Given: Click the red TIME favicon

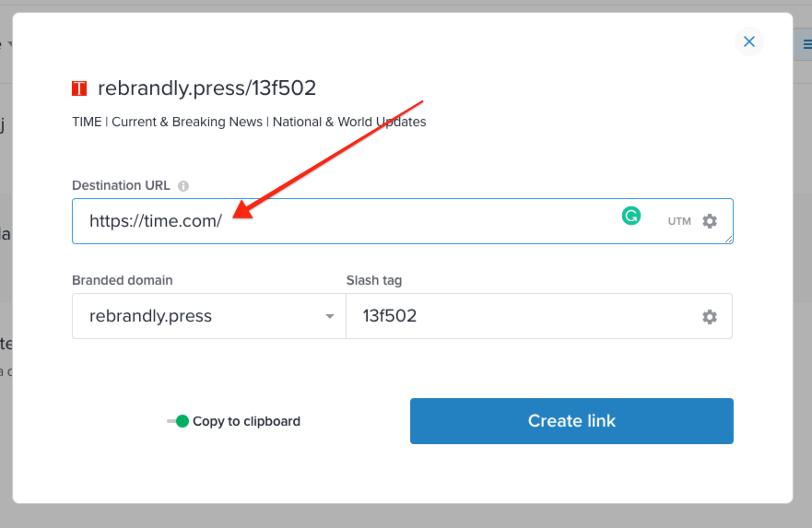Looking at the screenshot, I should coord(79,88).
